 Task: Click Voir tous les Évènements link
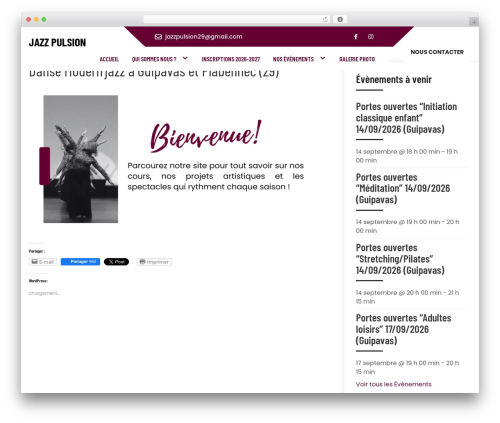(393, 384)
